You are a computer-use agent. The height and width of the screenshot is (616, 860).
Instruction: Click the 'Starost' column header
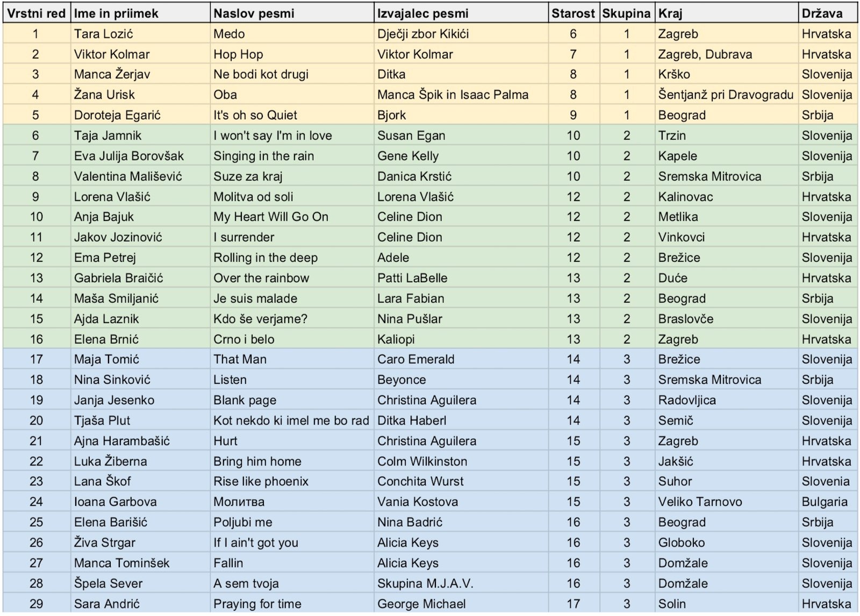(573, 13)
